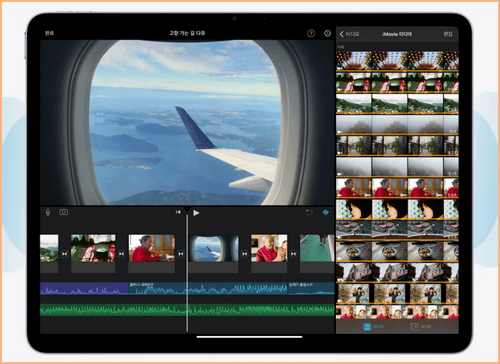
Task: Skip to beginning of timeline
Action: click(178, 212)
